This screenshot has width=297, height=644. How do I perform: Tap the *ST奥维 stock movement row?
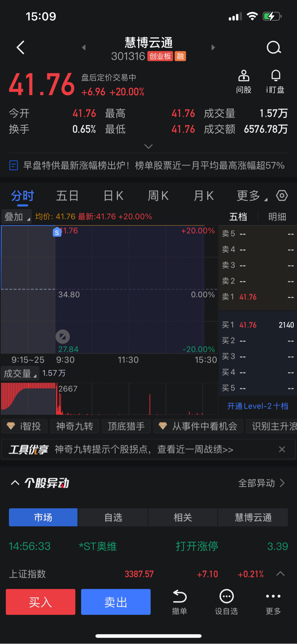click(x=148, y=546)
